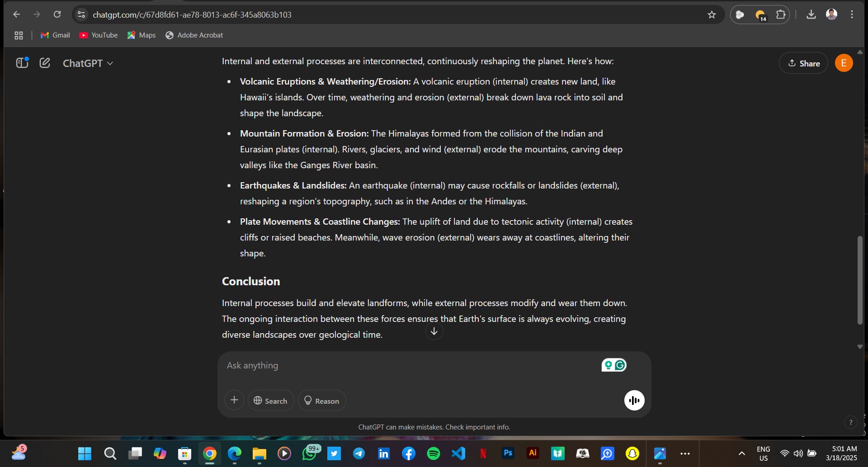Start a new chat with the compose icon
The width and height of the screenshot is (868, 467).
[x=45, y=63]
